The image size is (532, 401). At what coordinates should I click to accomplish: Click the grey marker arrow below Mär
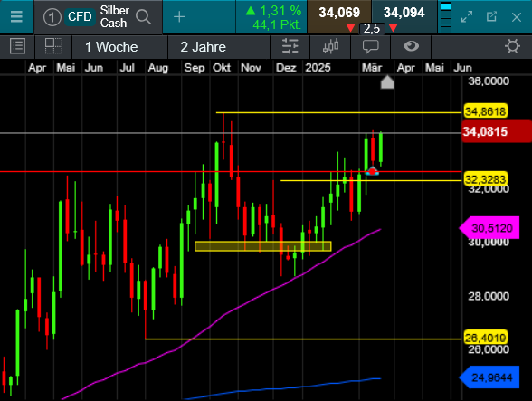(x=387, y=81)
